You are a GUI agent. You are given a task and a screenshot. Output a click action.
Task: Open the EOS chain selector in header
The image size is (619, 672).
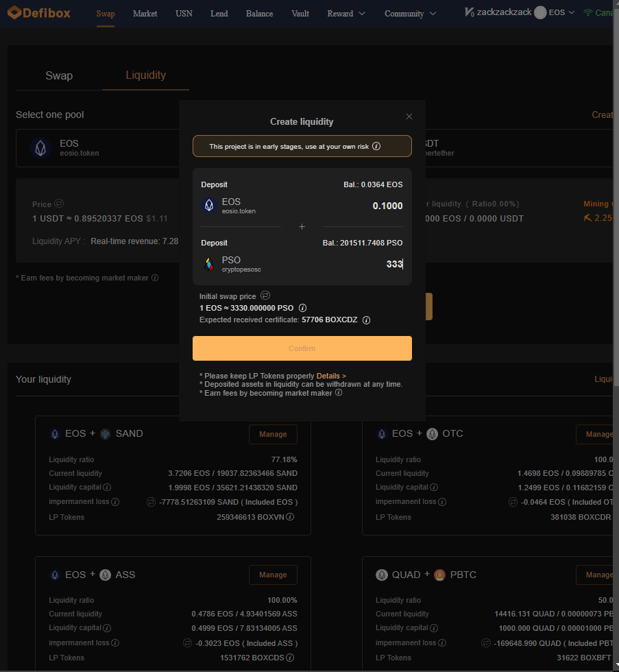(555, 13)
